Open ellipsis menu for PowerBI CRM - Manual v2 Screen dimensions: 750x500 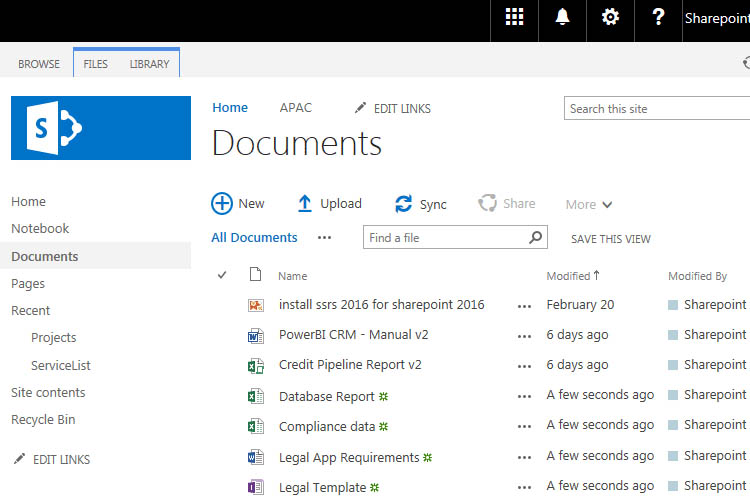(x=524, y=336)
